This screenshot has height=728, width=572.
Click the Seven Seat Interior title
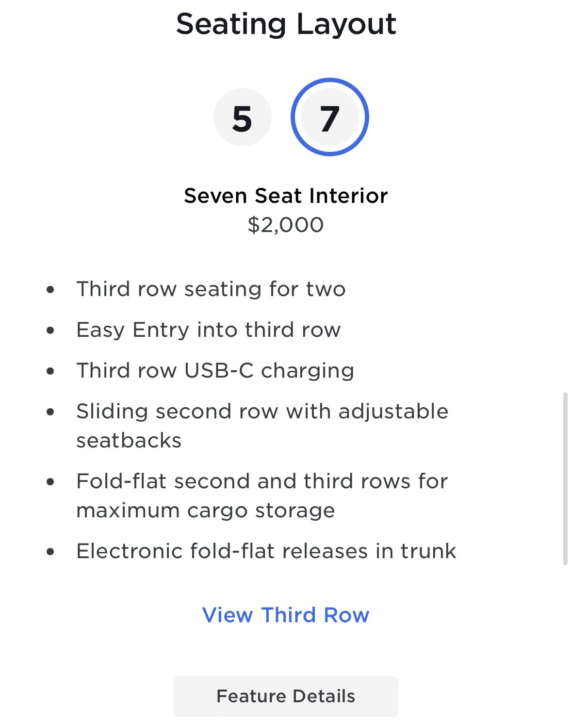pyautogui.click(x=286, y=196)
